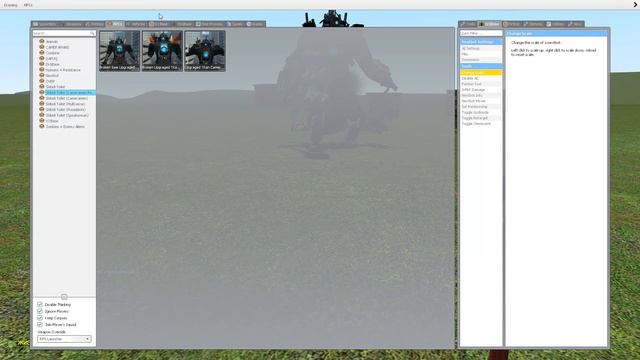Spawn the Upgraded Titan Cameraman thumbnail
This screenshot has height=360, width=640.
tap(204, 51)
